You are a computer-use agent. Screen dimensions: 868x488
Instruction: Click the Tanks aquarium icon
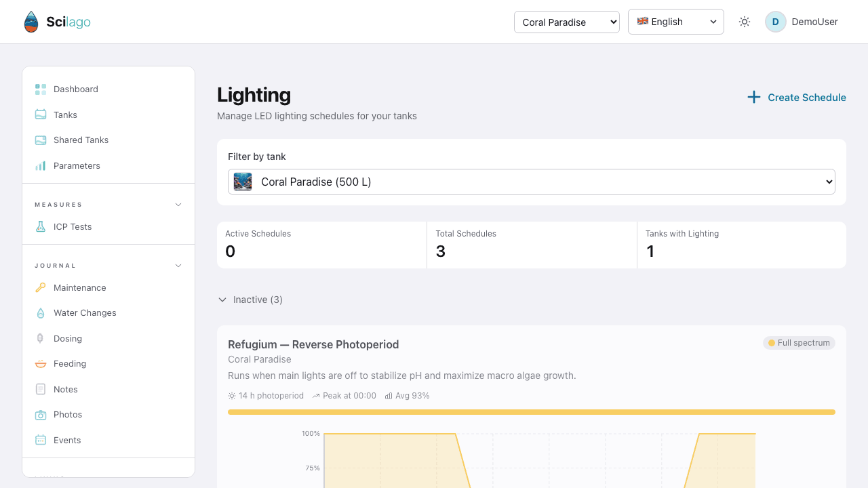point(41,115)
